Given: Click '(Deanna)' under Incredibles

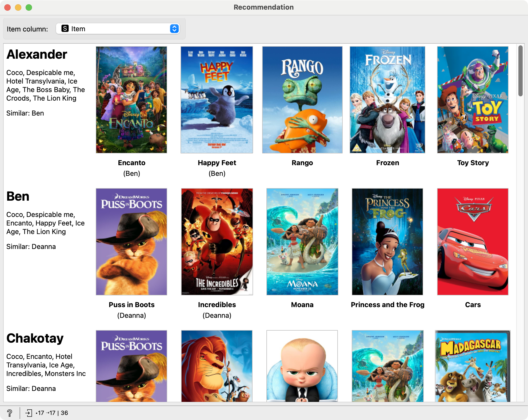Looking at the screenshot, I should pos(217,315).
